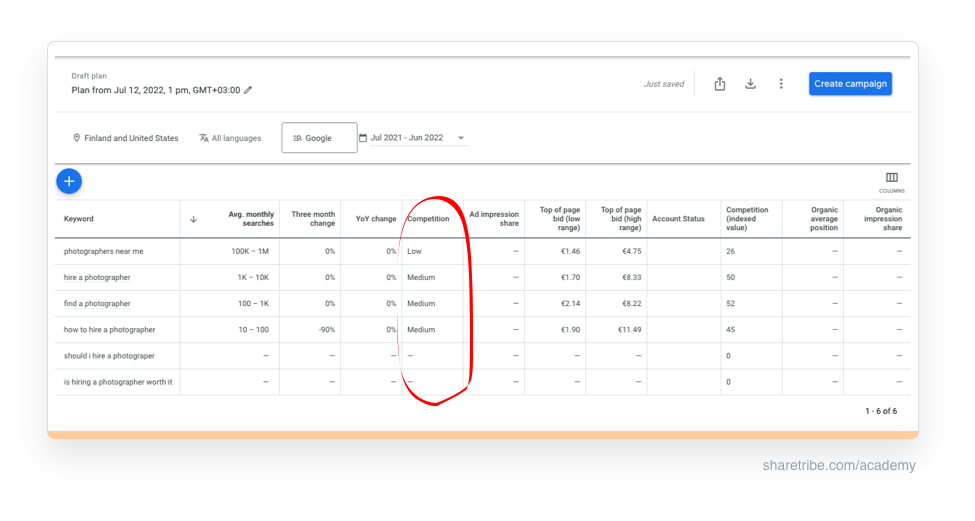The width and height of the screenshot is (975, 521).
Task: Click the Create campaign button
Action: coord(850,84)
